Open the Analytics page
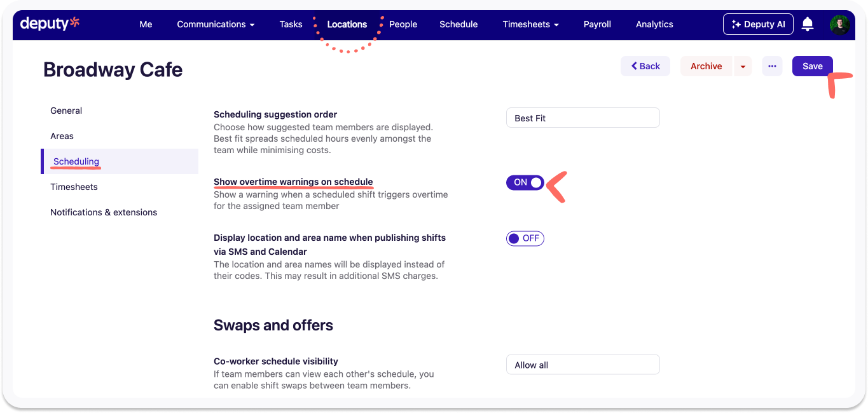The image size is (868, 413). point(654,24)
